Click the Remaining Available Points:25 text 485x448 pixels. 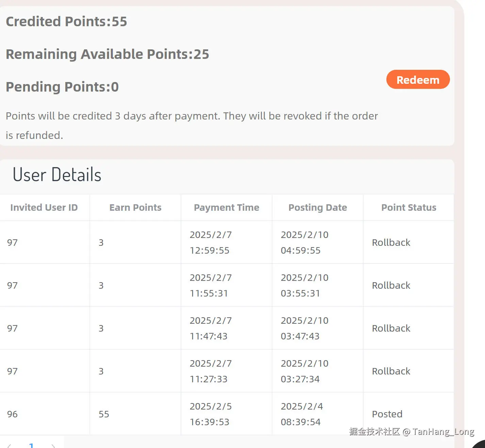(x=107, y=54)
